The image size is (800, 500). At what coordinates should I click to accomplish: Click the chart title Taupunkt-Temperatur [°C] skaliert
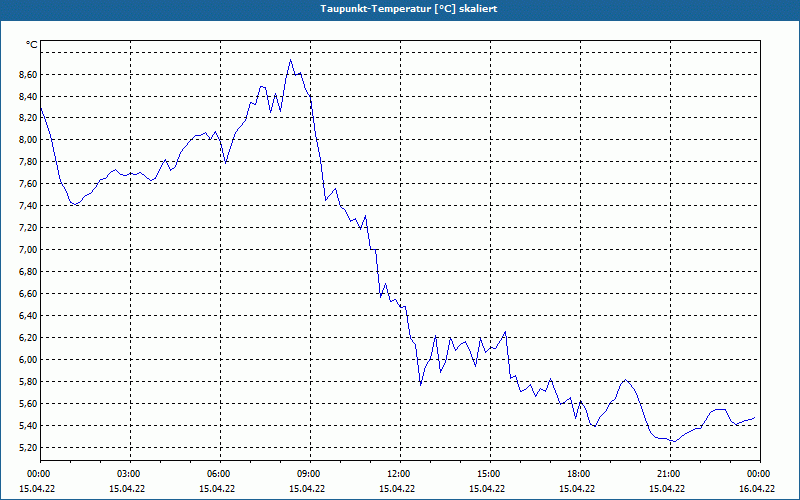[x=409, y=9]
